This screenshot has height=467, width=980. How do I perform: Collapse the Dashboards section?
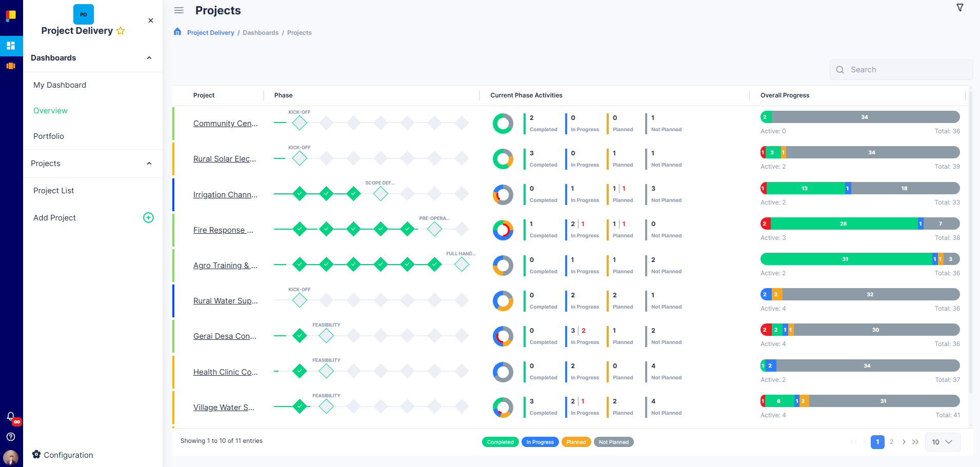pos(149,57)
